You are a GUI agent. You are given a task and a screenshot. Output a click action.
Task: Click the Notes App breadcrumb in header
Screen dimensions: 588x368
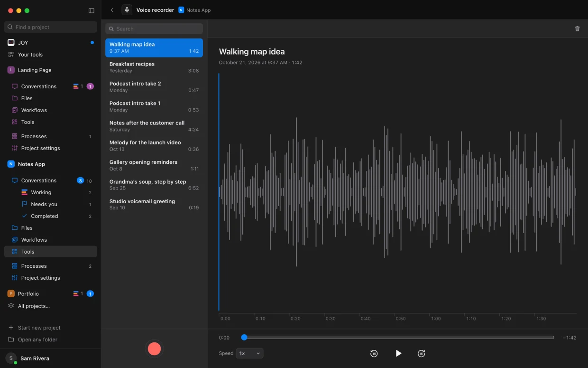[194, 10]
